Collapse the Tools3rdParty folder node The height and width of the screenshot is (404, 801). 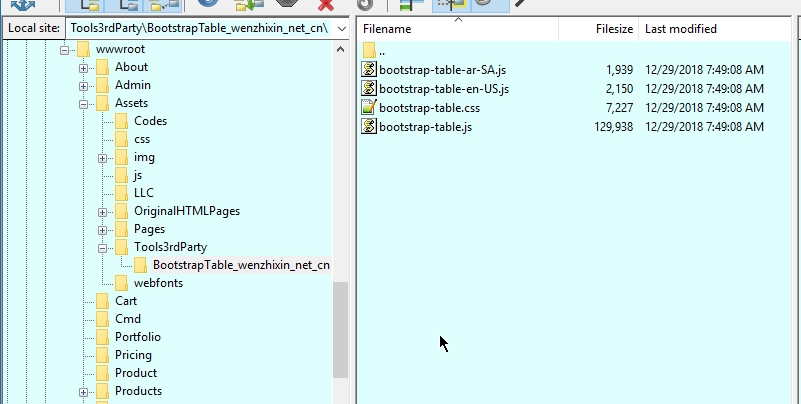point(103,248)
